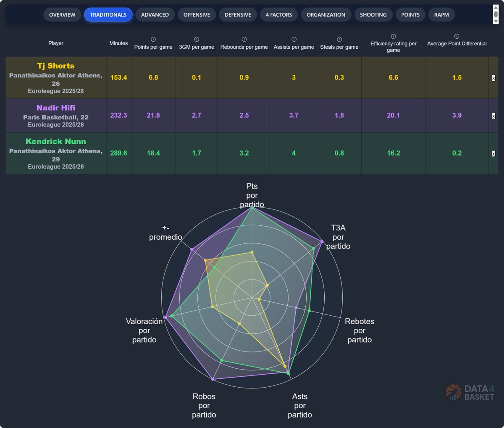Click the Rebounds per game header

(244, 47)
